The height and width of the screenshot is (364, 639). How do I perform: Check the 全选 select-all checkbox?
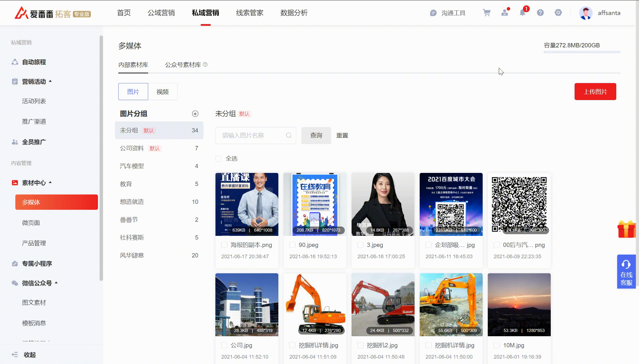pyautogui.click(x=218, y=158)
